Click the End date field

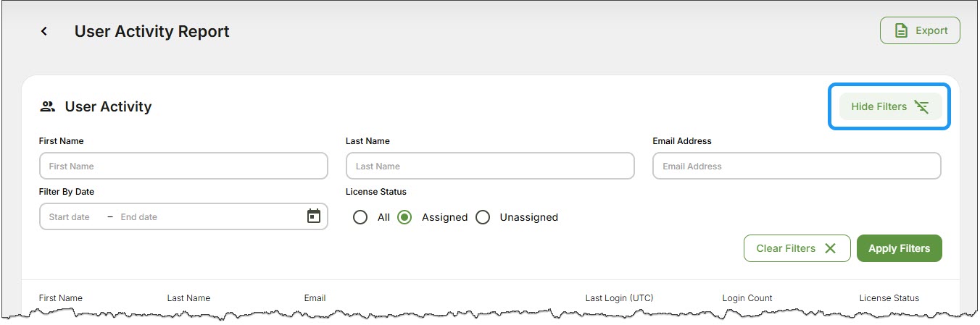(x=139, y=217)
